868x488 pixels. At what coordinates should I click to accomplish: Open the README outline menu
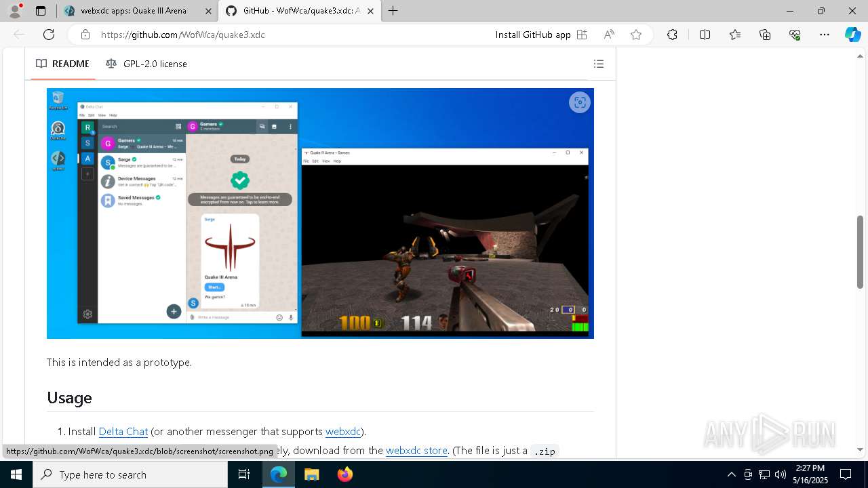pos(598,64)
